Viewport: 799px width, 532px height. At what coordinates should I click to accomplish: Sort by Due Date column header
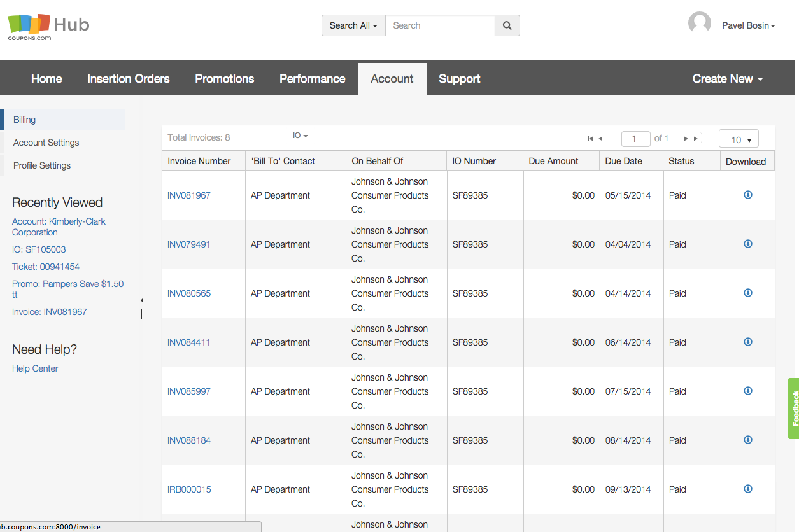click(x=632, y=161)
